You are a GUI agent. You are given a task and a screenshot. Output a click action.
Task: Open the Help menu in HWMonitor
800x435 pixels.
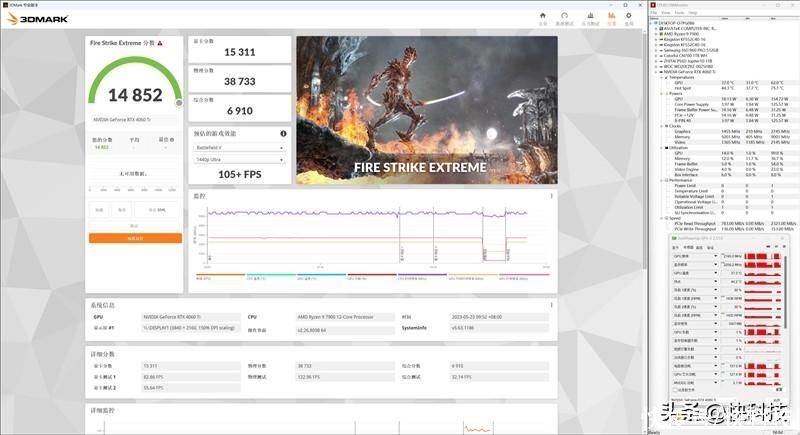(692, 13)
